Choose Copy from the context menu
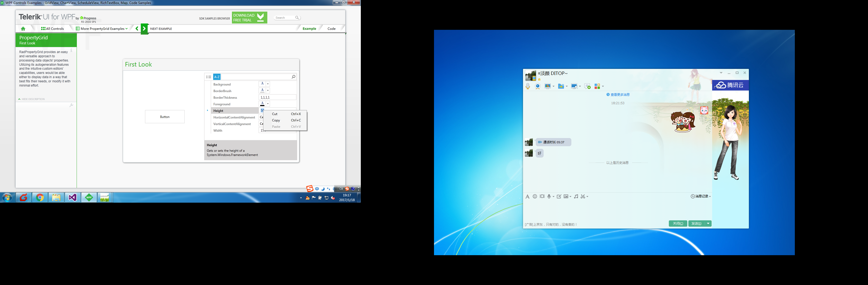868x285 pixels. click(276, 120)
